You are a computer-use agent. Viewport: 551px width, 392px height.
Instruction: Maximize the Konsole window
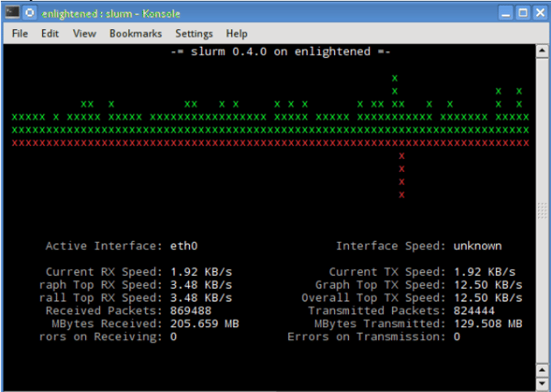coord(523,13)
